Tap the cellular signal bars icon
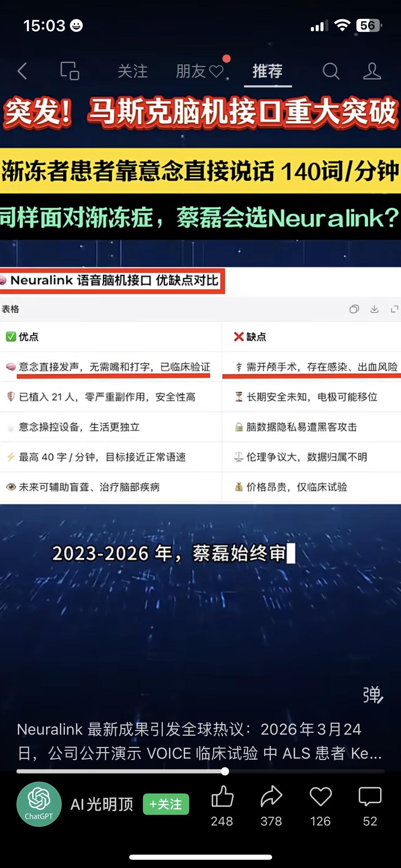The image size is (401, 868). point(319,26)
